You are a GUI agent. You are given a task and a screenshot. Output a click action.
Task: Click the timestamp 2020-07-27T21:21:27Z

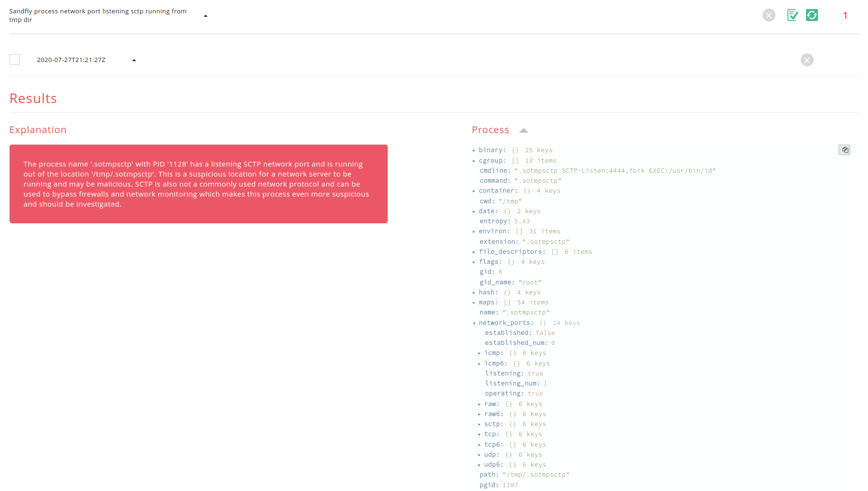point(71,60)
